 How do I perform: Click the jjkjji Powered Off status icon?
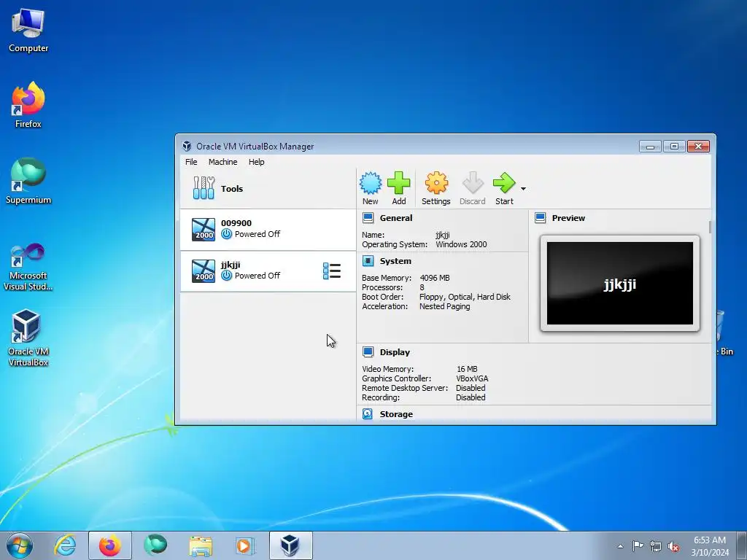point(227,275)
